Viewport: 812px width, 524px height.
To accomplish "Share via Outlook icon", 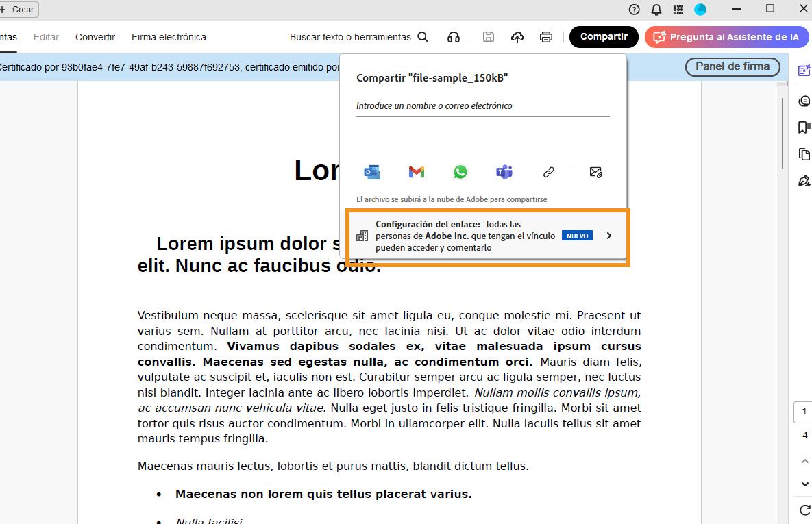I will [372, 172].
